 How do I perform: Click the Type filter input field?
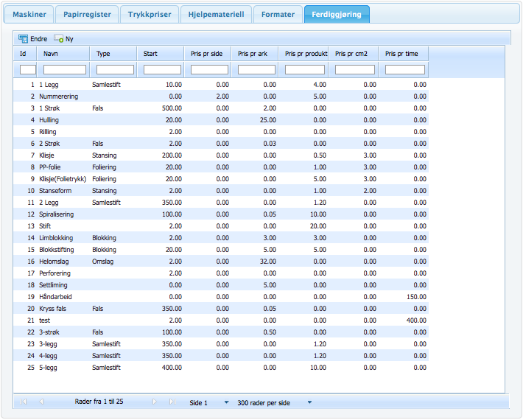coord(115,69)
